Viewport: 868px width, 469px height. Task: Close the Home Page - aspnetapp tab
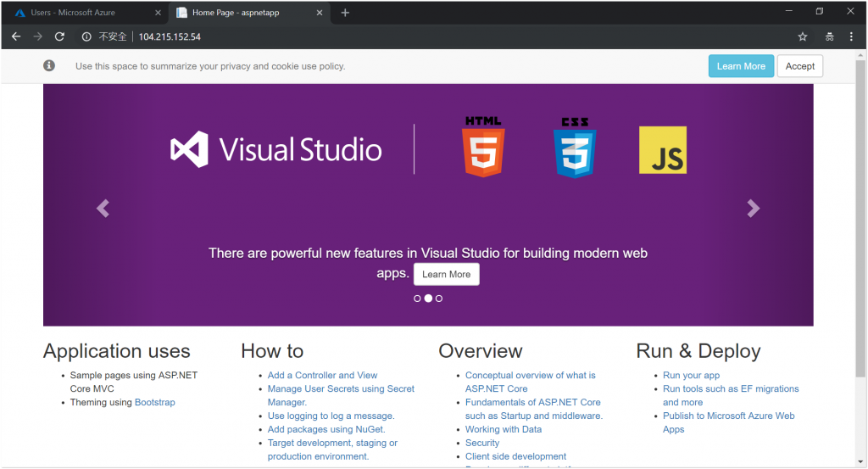pos(320,12)
